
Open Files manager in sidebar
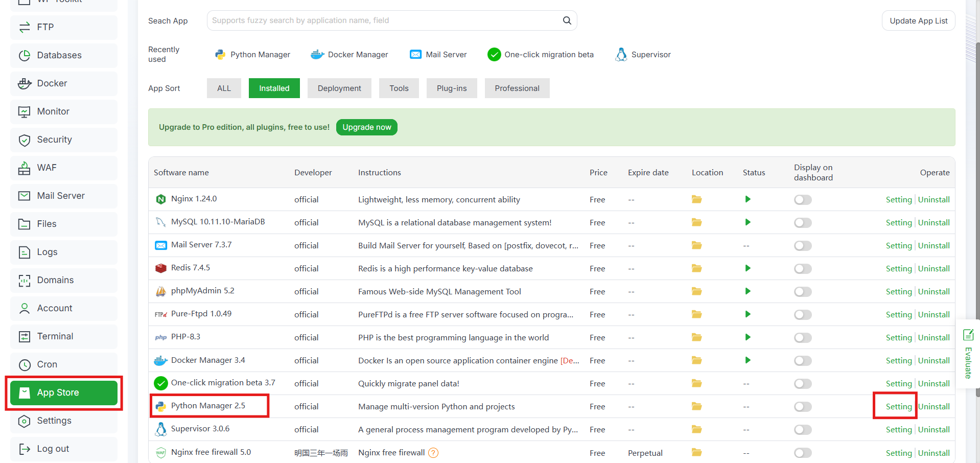click(64, 224)
